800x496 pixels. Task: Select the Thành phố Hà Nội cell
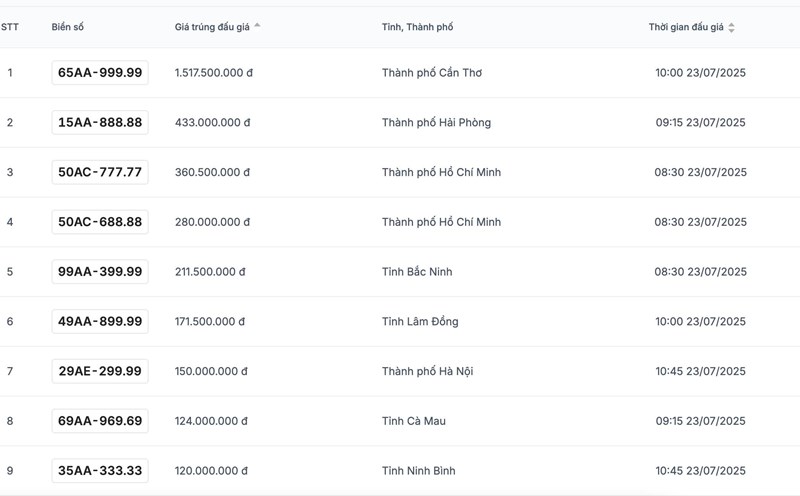coord(428,371)
